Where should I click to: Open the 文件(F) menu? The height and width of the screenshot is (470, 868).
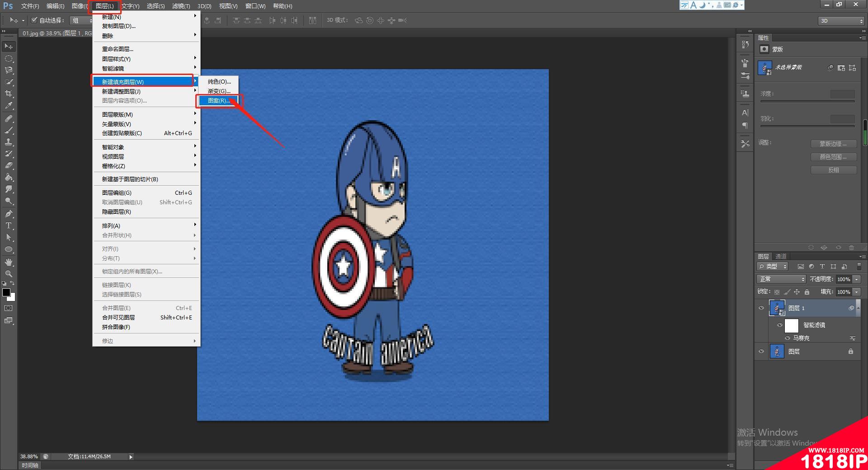pos(30,6)
